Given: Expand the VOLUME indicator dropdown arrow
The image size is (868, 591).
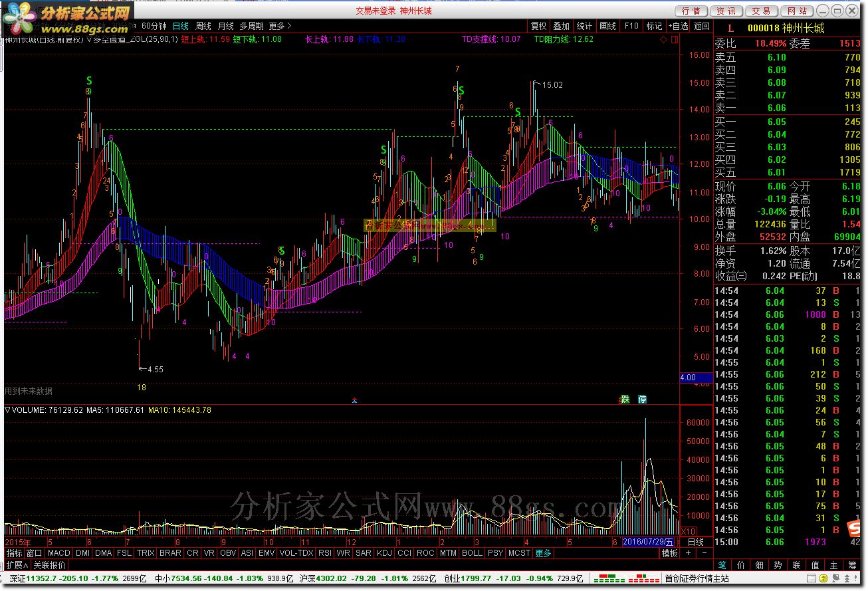Looking at the screenshot, I should click(x=8, y=410).
